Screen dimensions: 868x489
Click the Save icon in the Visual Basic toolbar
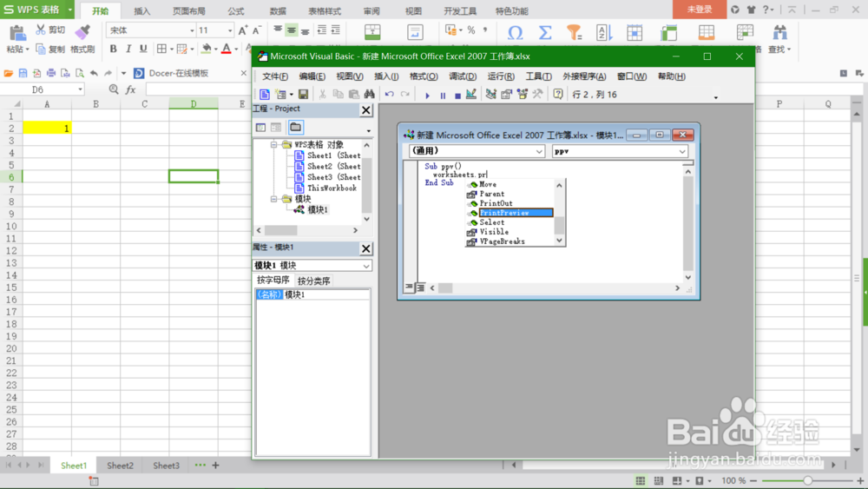[x=303, y=95]
